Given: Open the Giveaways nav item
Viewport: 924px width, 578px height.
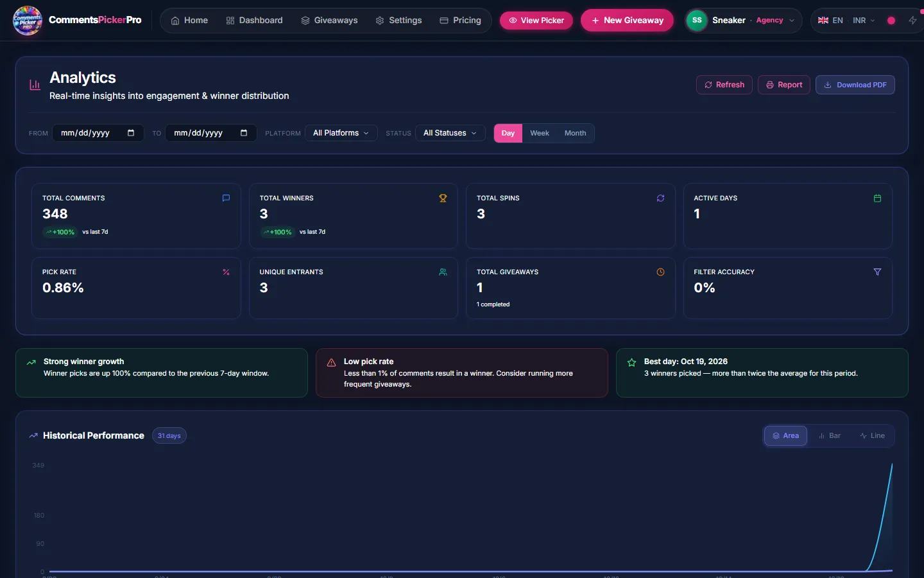Looking at the screenshot, I should pyautogui.click(x=329, y=21).
